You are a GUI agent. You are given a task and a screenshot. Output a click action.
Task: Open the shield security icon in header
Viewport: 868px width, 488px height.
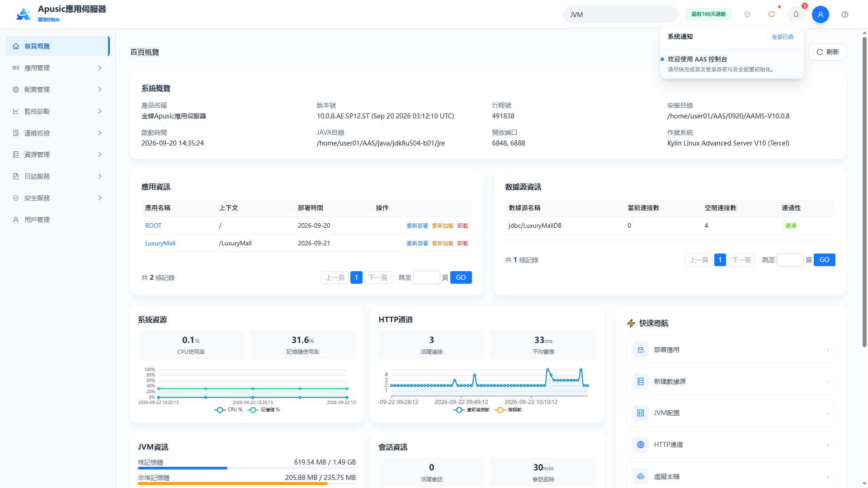[x=747, y=14]
